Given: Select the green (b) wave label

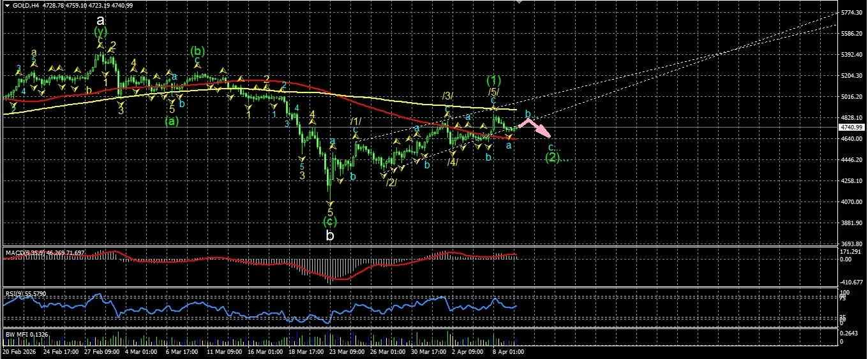Looking at the screenshot, I should [x=197, y=50].
